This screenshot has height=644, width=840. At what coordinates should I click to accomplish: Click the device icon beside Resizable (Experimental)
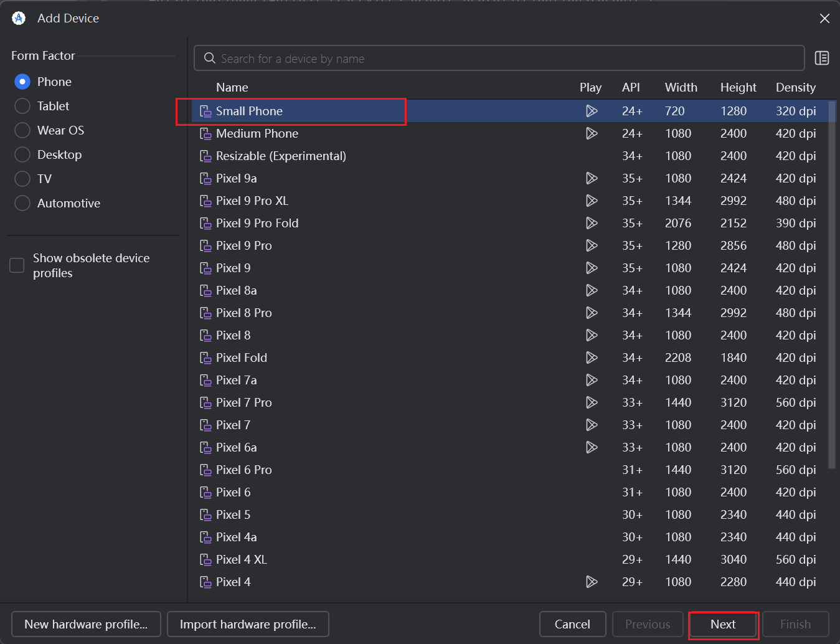pyautogui.click(x=205, y=156)
